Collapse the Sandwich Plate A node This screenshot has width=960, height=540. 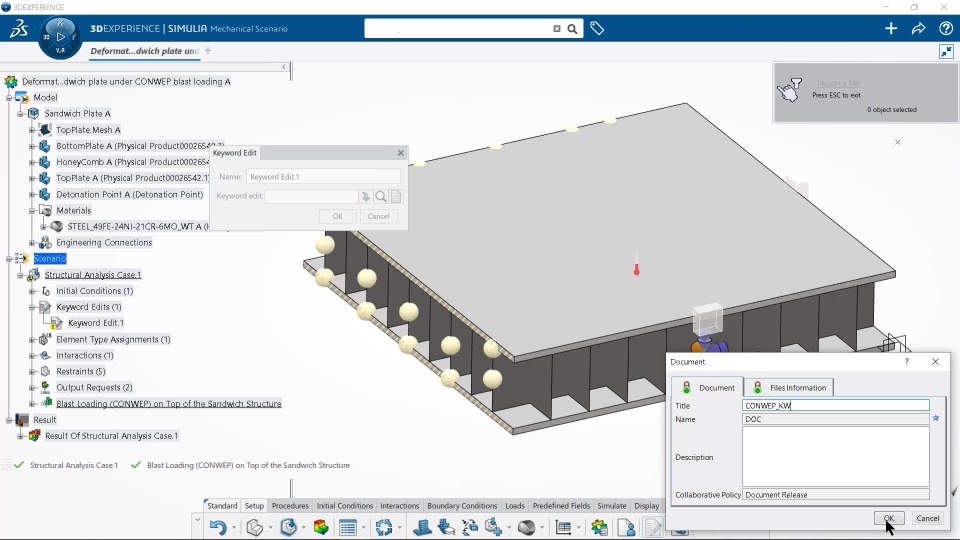tap(20, 114)
